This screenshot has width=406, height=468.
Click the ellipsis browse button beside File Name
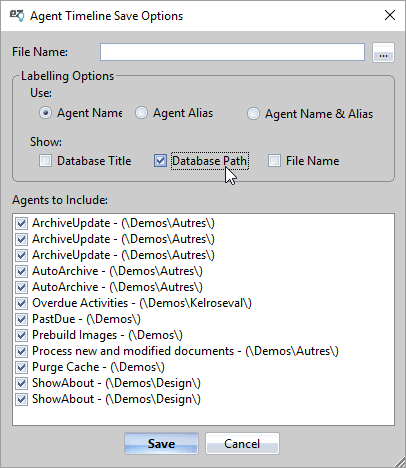click(383, 52)
